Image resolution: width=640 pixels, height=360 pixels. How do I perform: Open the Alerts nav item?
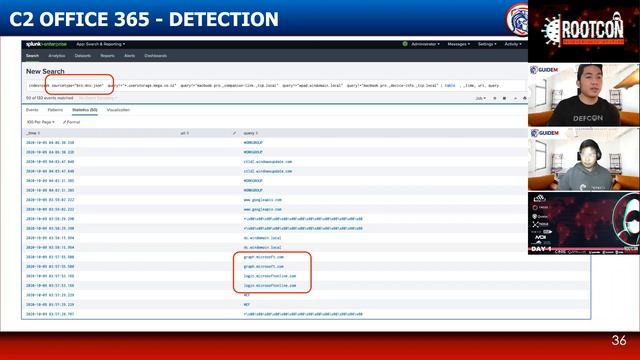(x=129, y=56)
